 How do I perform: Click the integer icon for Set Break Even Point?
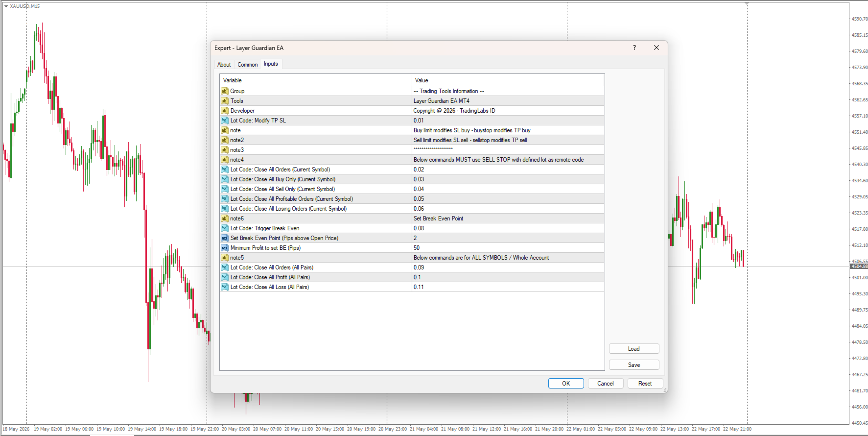(x=224, y=238)
